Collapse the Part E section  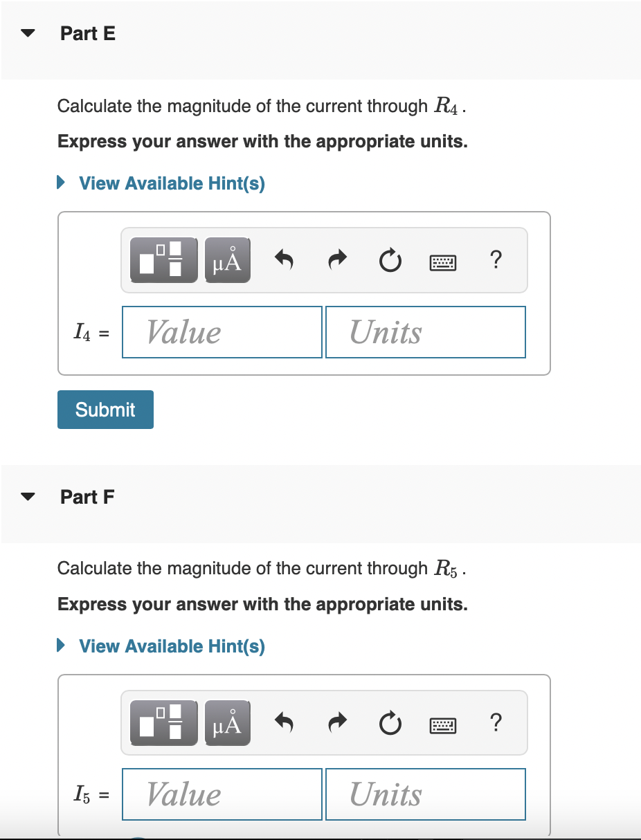point(28,33)
